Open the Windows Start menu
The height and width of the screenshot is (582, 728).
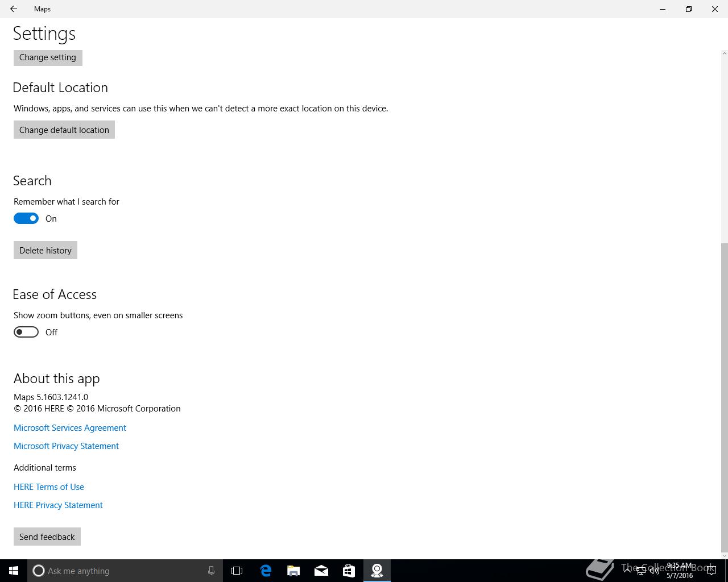coord(14,571)
